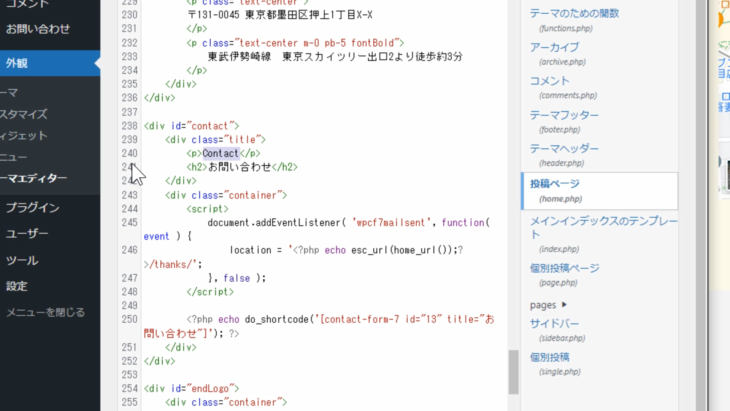Open 個別投稿ページ page.php file
Viewport: 730px width, 411px height.
pyautogui.click(x=565, y=268)
